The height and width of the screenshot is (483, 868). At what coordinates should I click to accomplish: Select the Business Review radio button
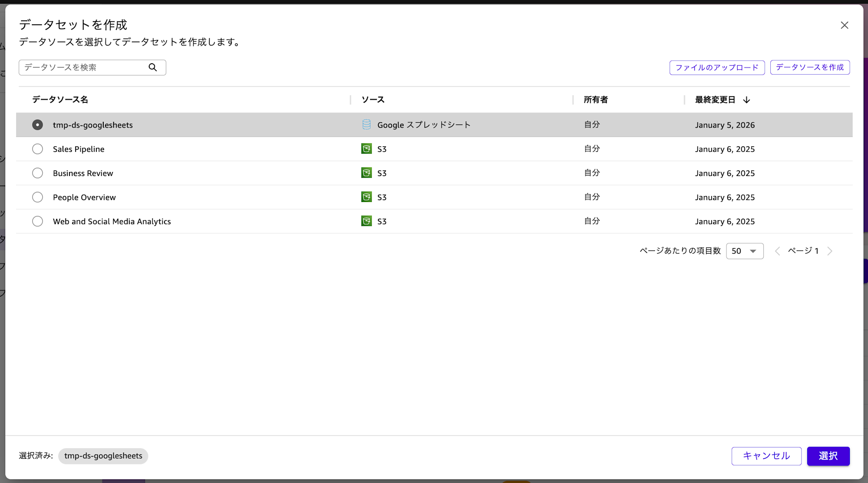coord(37,173)
